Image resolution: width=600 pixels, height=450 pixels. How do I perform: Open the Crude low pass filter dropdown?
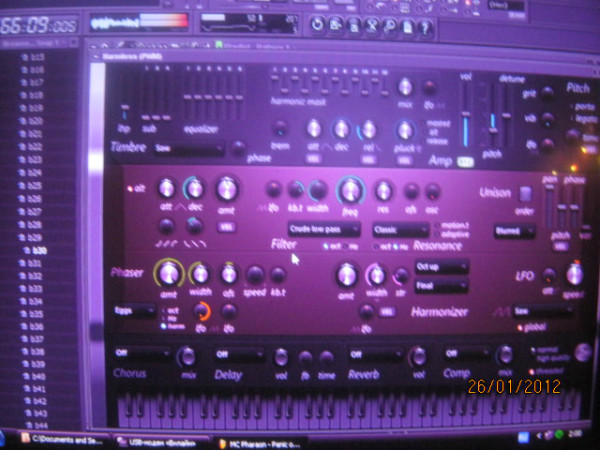point(321,229)
